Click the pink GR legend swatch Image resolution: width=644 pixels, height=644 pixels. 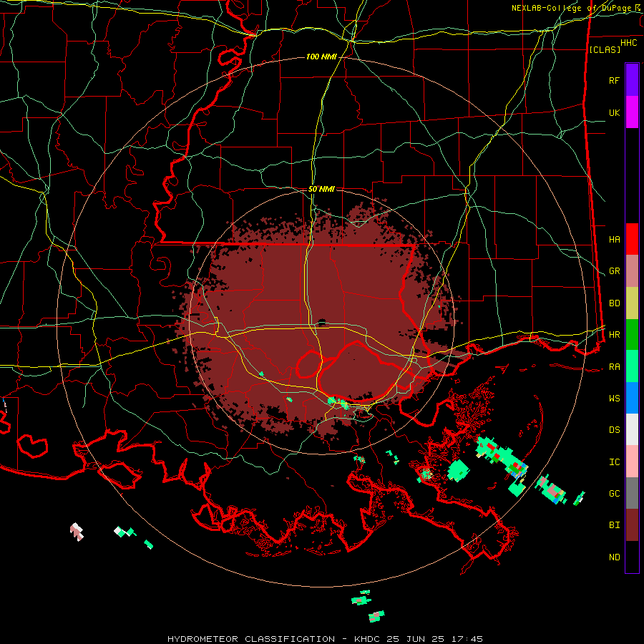point(632,271)
